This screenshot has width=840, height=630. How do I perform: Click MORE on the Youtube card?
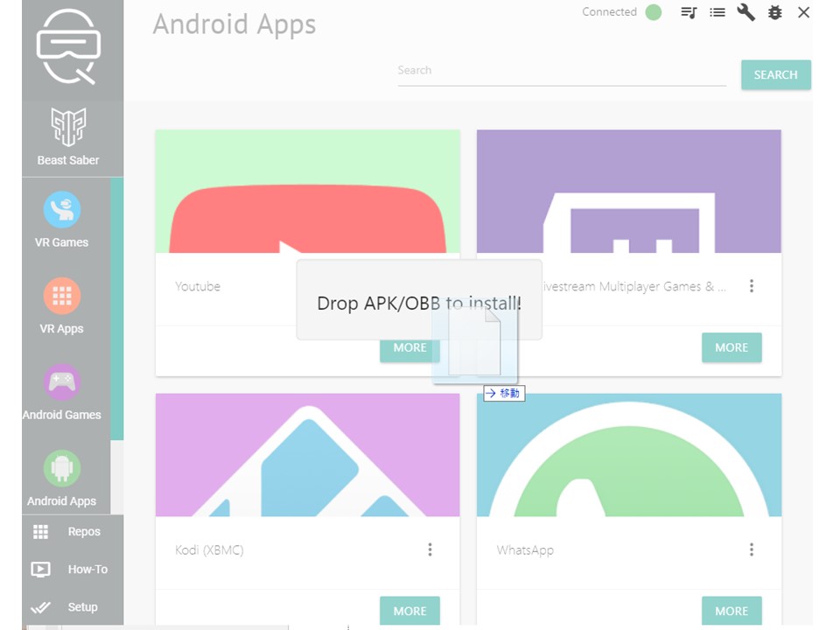click(x=409, y=347)
